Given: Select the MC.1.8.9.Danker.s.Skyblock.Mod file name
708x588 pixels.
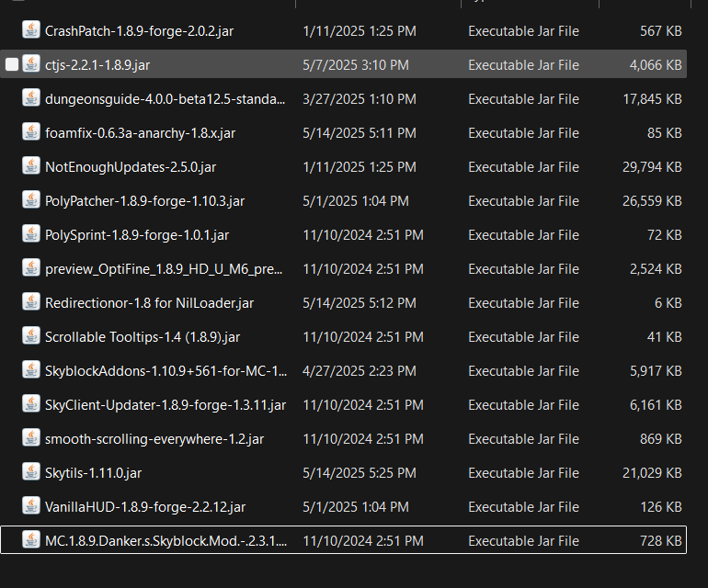Looking at the screenshot, I should tap(166, 541).
